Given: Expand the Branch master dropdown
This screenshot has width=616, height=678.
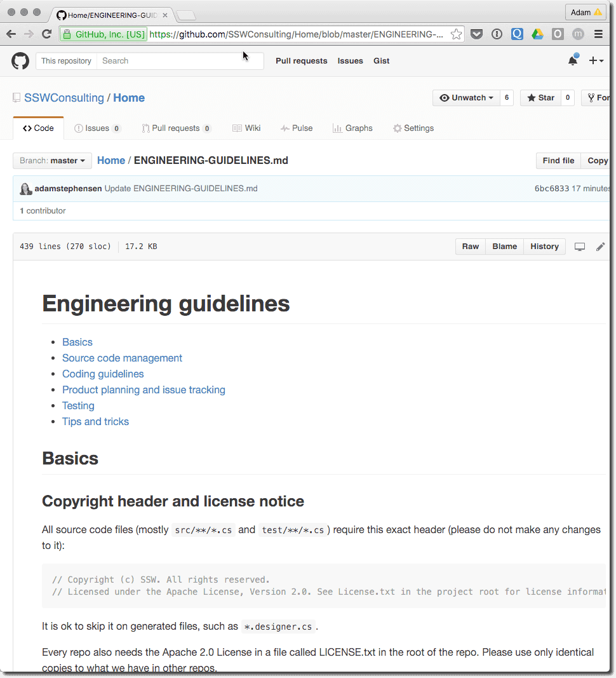Looking at the screenshot, I should (52, 161).
